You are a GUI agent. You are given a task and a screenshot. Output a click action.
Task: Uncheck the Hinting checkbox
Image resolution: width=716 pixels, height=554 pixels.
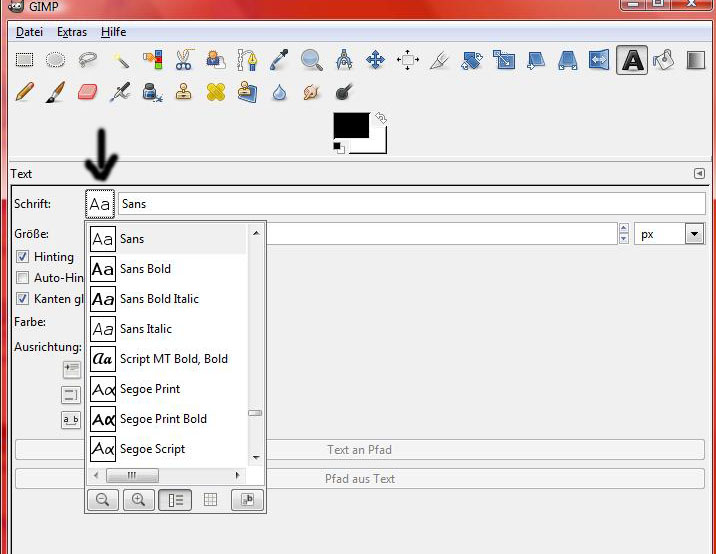point(23,257)
